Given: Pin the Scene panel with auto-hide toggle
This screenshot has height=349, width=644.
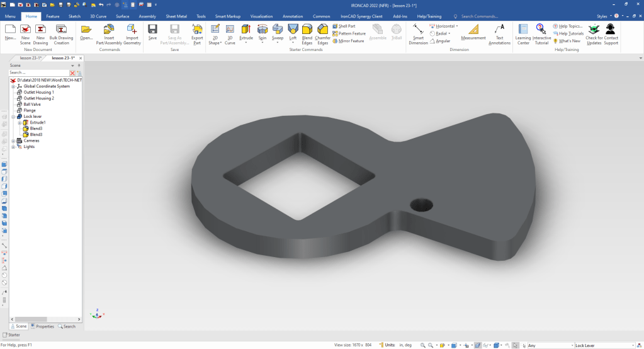Looking at the screenshot, I should tap(79, 65).
